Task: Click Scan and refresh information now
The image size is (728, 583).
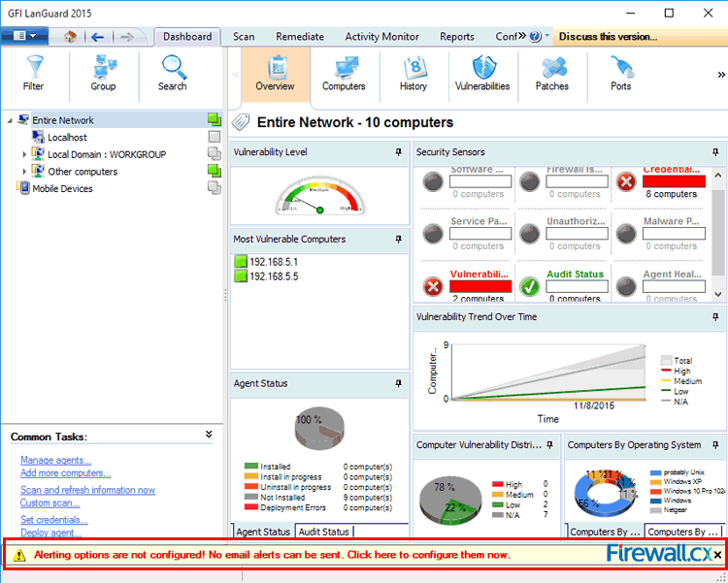Action: (x=87, y=490)
